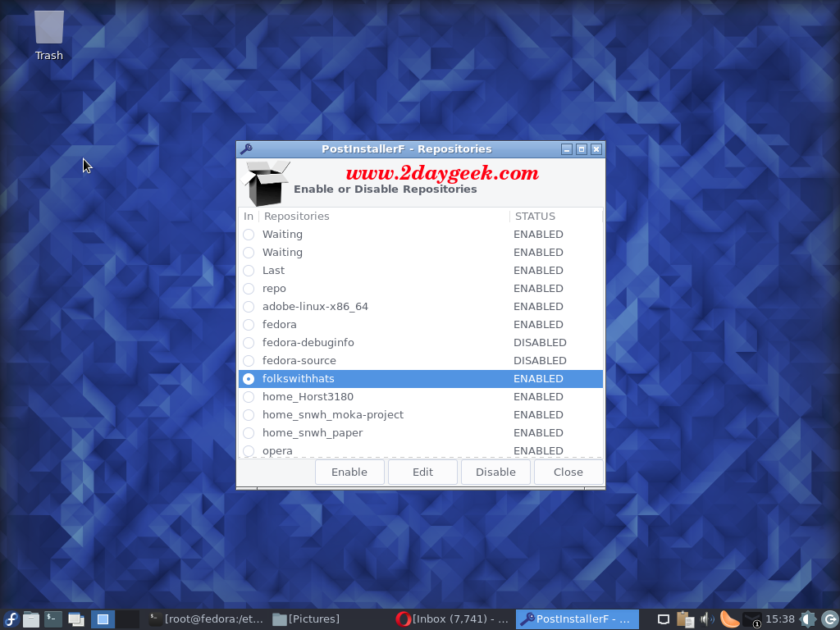This screenshot has height=630, width=840.
Task: Click the brightness tray icon
Action: coord(807,619)
